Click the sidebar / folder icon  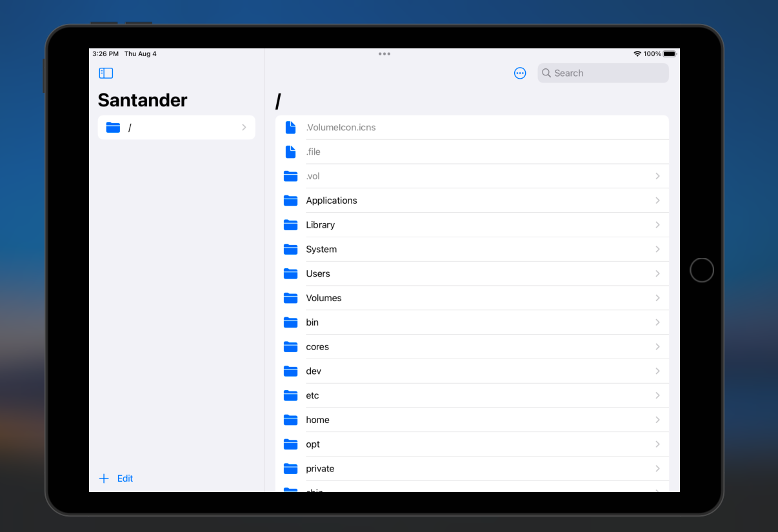[113, 128]
